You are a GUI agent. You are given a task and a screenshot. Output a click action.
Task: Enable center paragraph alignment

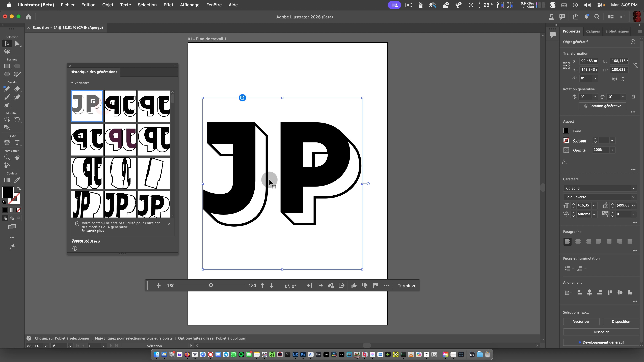click(x=578, y=242)
